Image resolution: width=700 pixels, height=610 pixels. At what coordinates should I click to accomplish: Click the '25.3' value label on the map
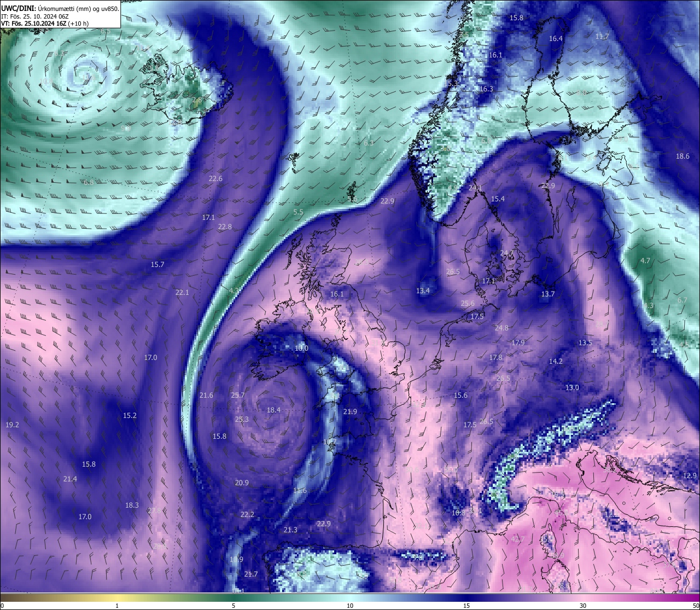pyautogui.click(x=242, y=419)
